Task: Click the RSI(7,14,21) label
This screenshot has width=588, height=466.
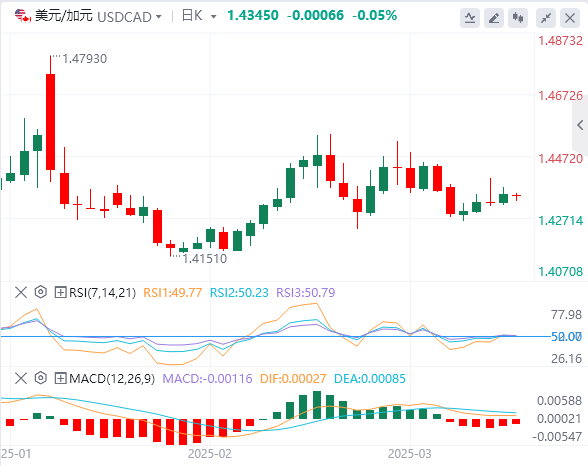Action: (x=102, y=292)
